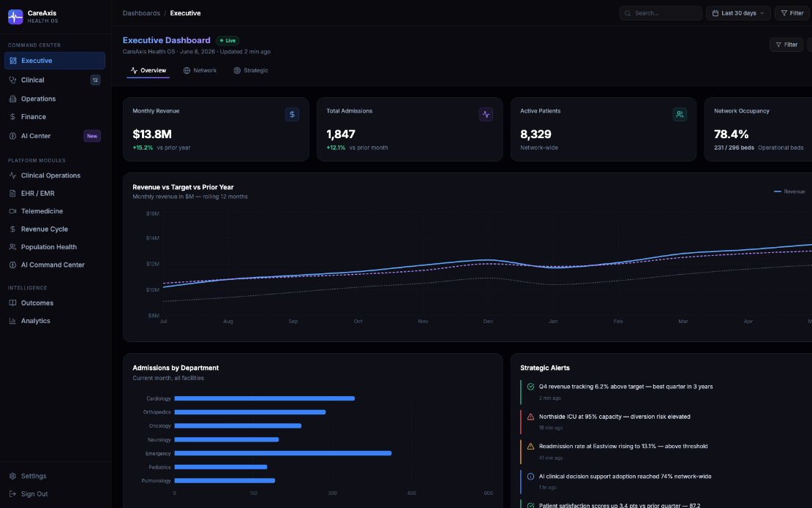Toggle the Revenue series in chart legend
812x508 pixels.
789,192
